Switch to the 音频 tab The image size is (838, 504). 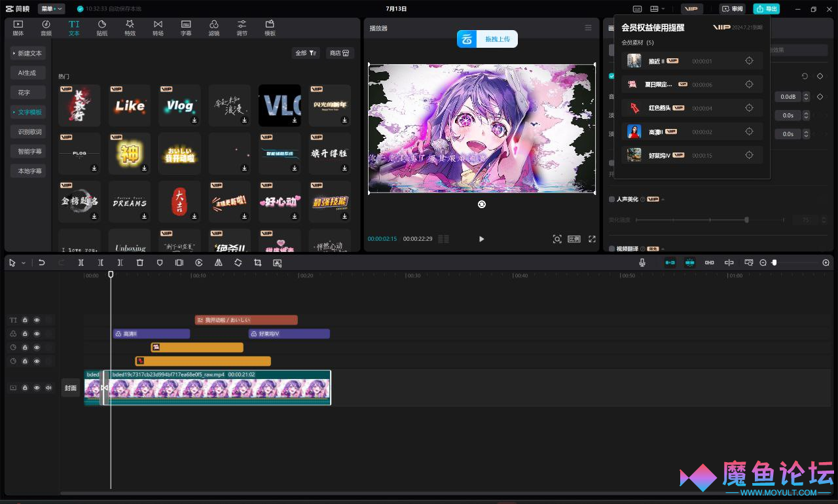46,27
